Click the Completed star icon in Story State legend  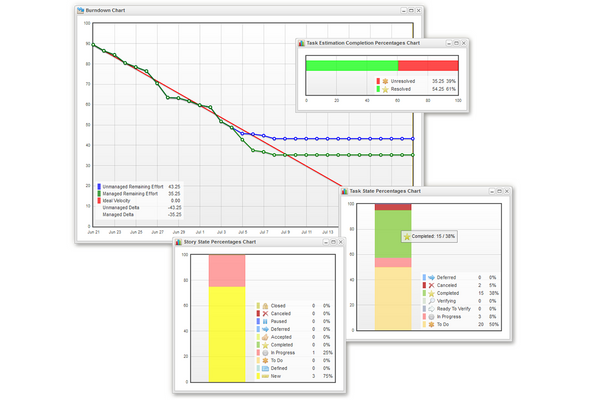coord(265,345)
